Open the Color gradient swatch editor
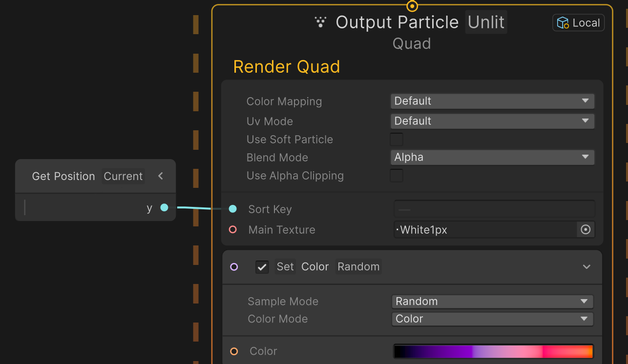628x364 pixels. click(493, 351)
